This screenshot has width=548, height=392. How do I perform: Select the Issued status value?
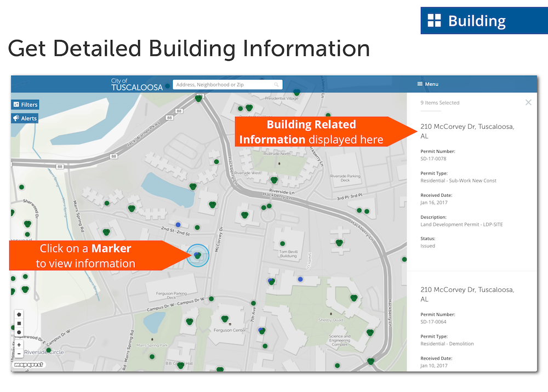coord(427,246)
